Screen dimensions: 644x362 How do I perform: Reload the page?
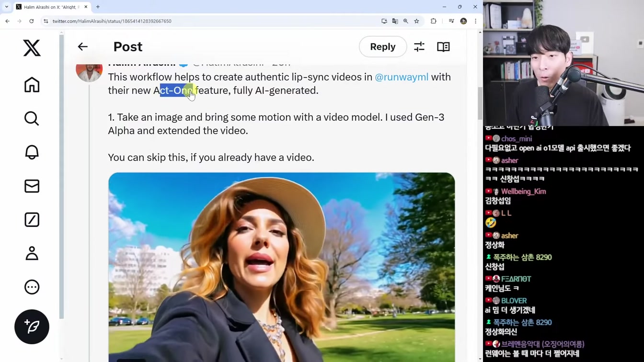pyautogui.click(x=32, y=21)
